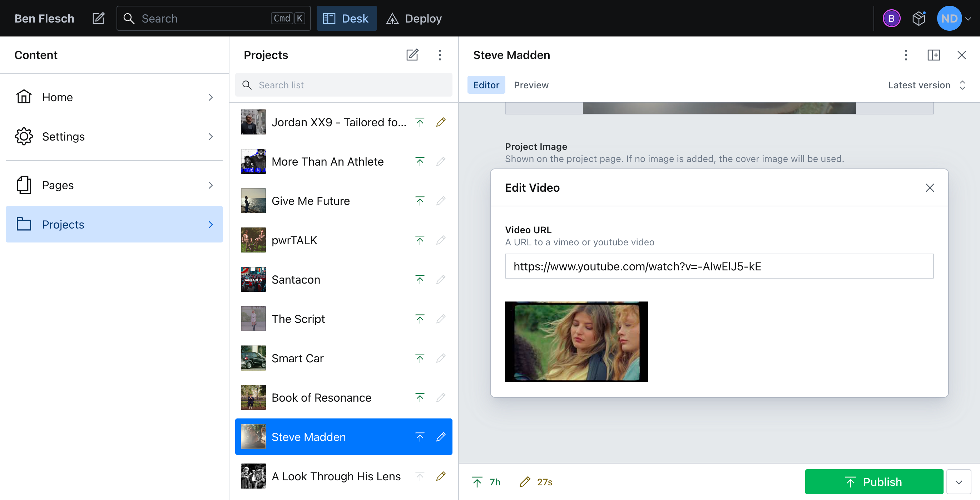Select the Santacon project thumbnail
This screenshot has height=500, width=980.
(x=253, y=280)
